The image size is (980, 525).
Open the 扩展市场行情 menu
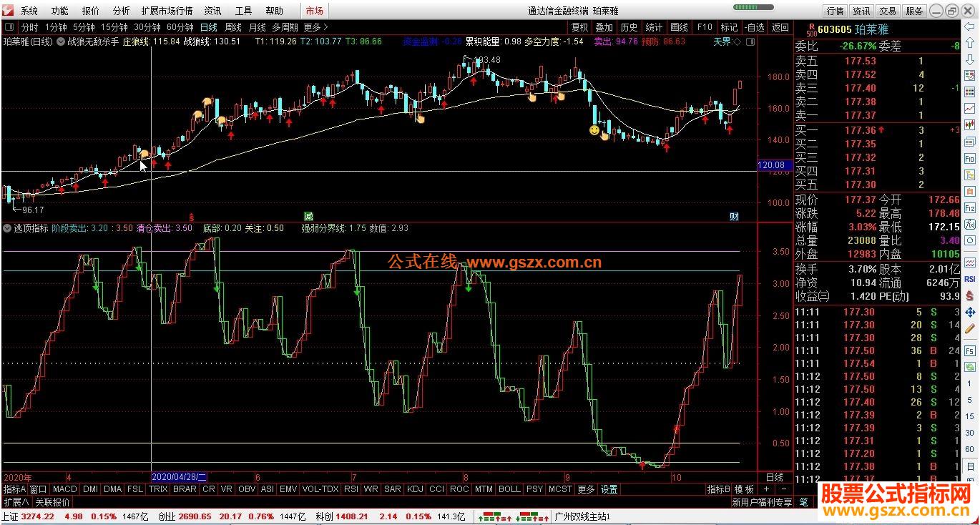point(167,11)
